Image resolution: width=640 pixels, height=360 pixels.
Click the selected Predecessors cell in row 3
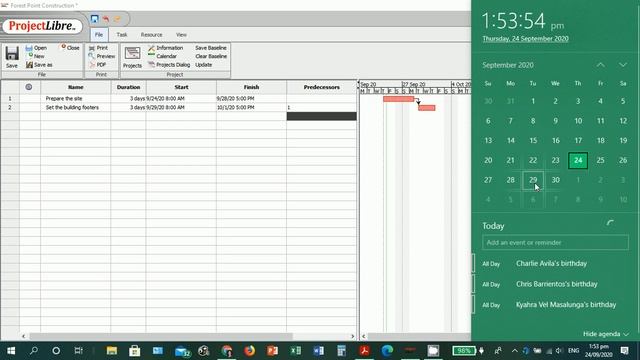tap(321, 116)
